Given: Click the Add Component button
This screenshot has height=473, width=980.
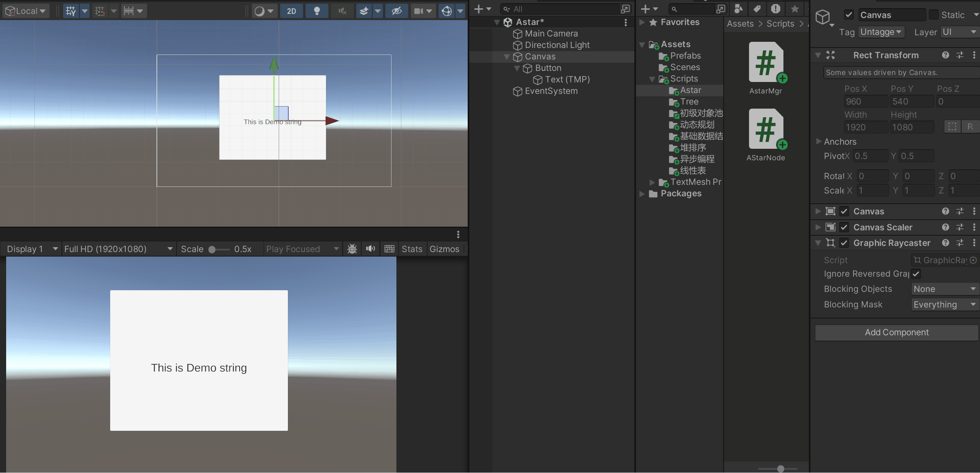Looking at the screenshot, I should pos(896,332).
